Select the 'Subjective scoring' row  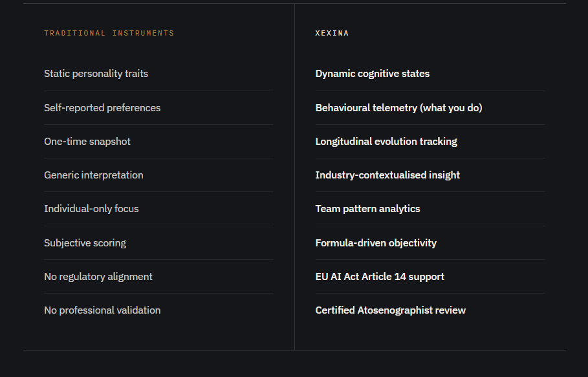point(85,243)
